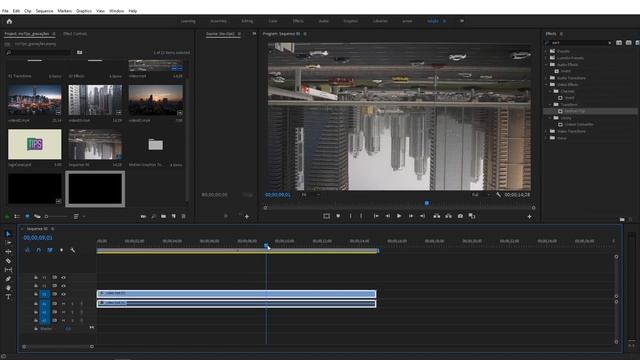The height and width of the screenshot is (360, 640).
Task: Select the Ripple Edit tool
Action: (x=8, y=251)
